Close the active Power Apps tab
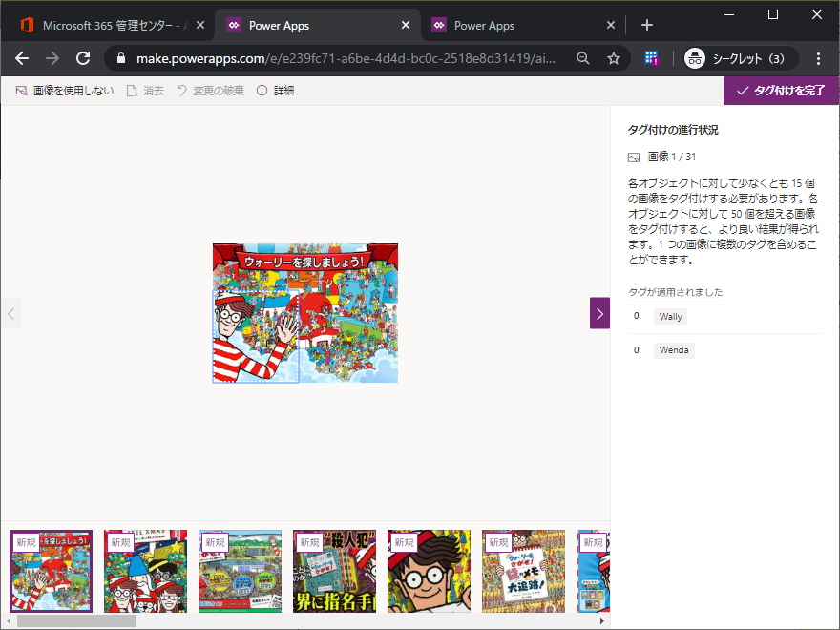The height and width of the screenshot is (630, 840). click(x=406, y=25)
